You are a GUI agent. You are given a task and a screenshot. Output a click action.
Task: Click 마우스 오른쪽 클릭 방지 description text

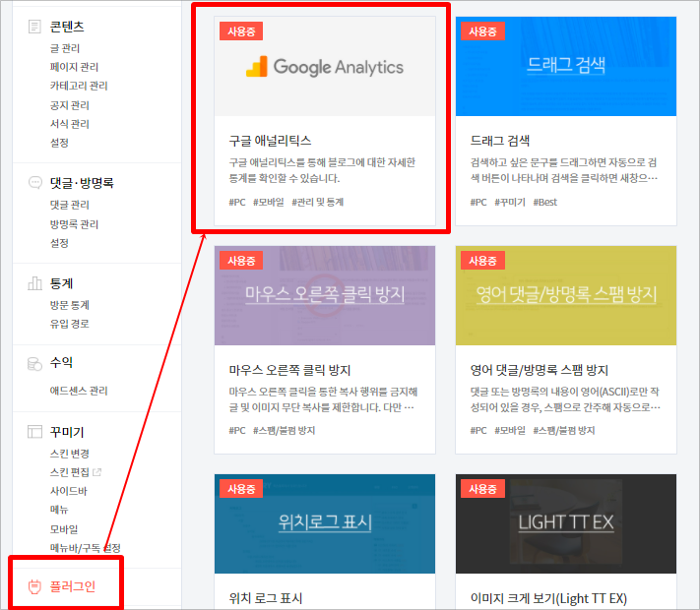pyautogui.click(x=323, y=399)
